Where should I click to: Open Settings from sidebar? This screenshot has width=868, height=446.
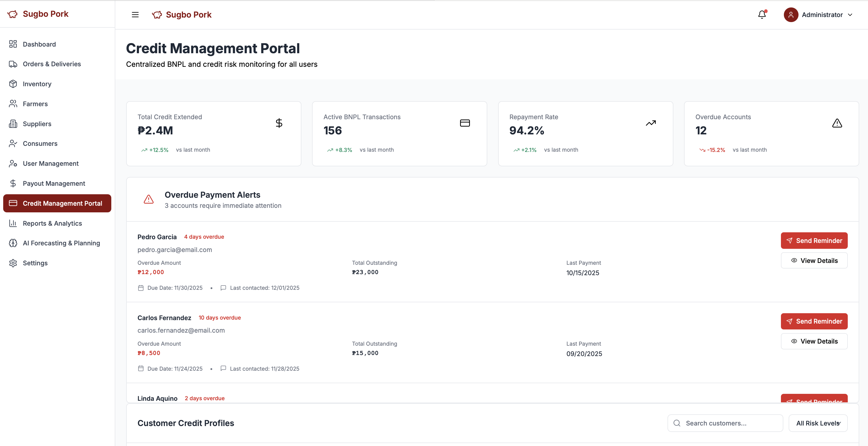[35, 263]
